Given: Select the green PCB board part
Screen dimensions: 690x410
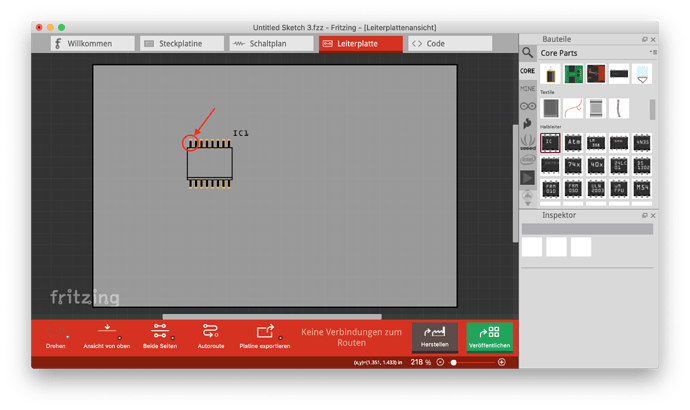Looking at the screenshot, I should 573,74.
